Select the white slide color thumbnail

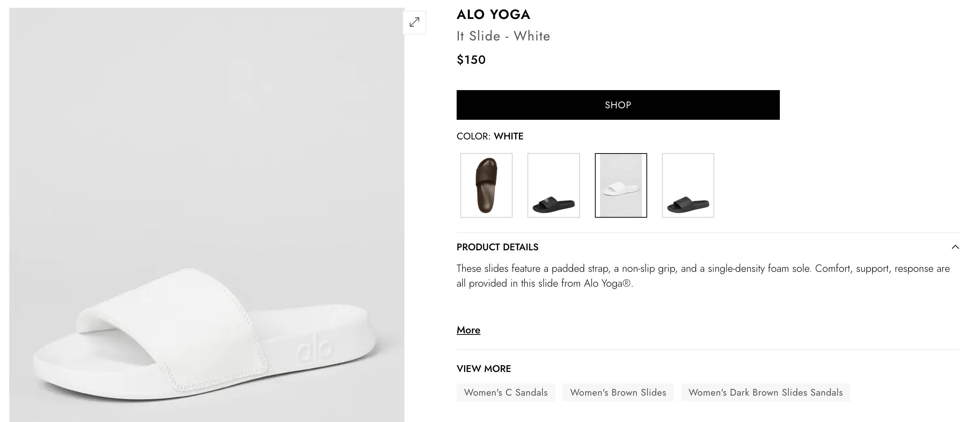(620, 185)
